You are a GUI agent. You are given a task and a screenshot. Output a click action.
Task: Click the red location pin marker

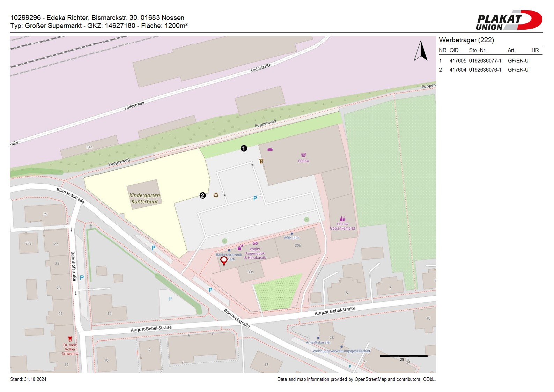point(224,260)
